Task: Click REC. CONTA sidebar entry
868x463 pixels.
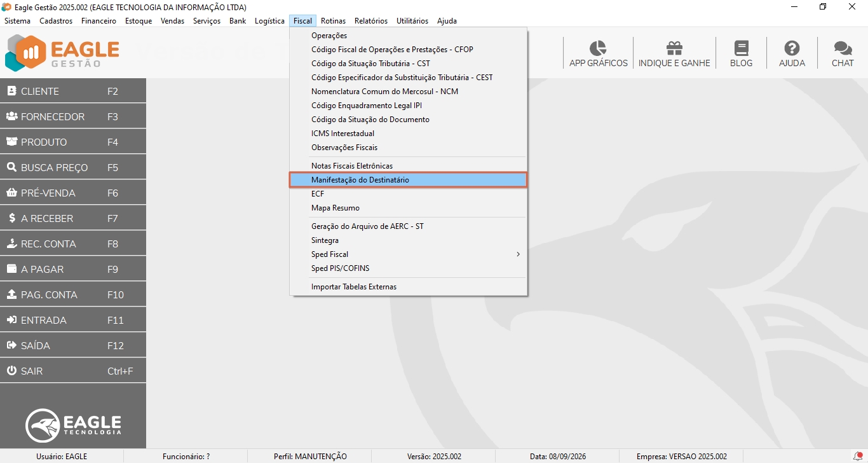Action: 73,244
